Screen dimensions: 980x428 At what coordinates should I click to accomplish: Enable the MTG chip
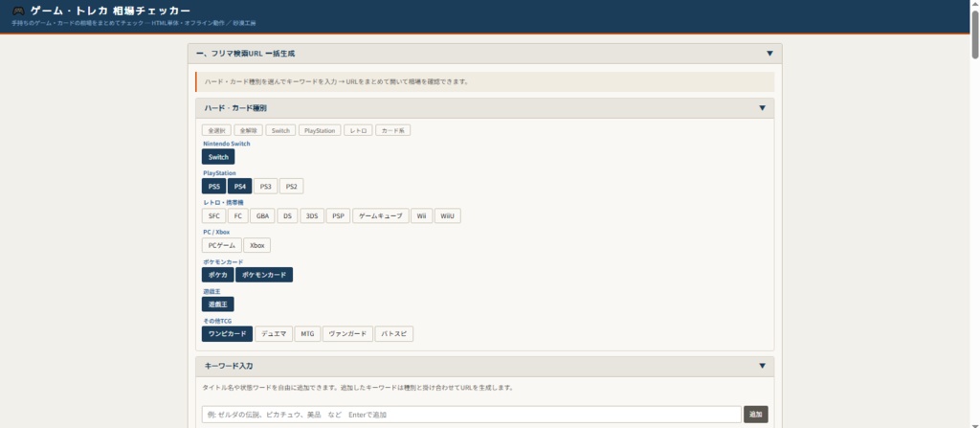[x=307, y=333]
